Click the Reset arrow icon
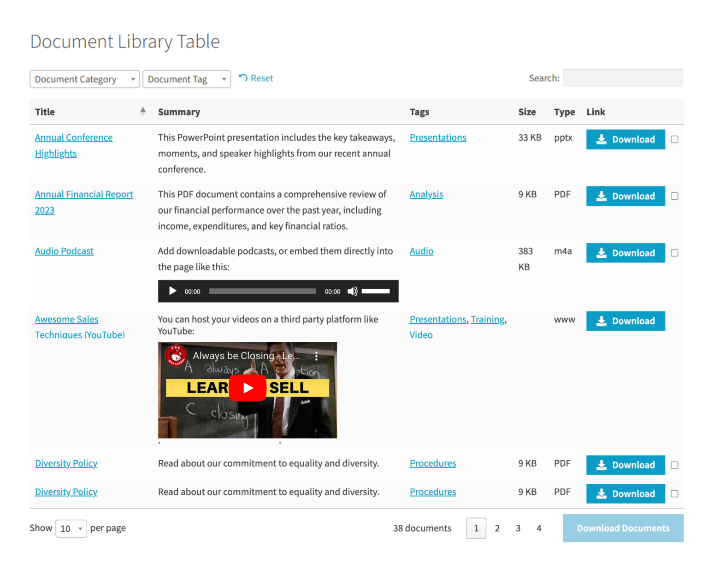This screenshot has width=708, height=588. [244, 78]
